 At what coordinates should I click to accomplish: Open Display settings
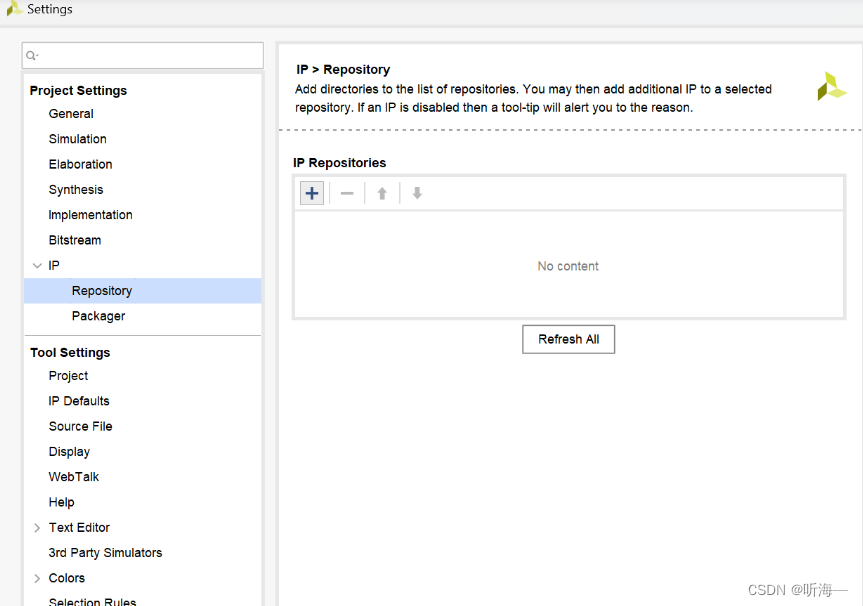click(x=69, y=452)
